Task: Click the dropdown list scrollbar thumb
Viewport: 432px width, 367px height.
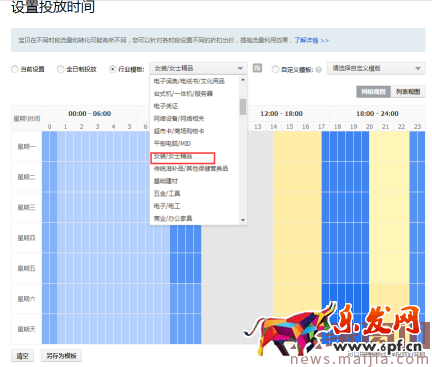Action: pyautogui.click(x=243, y=107)
